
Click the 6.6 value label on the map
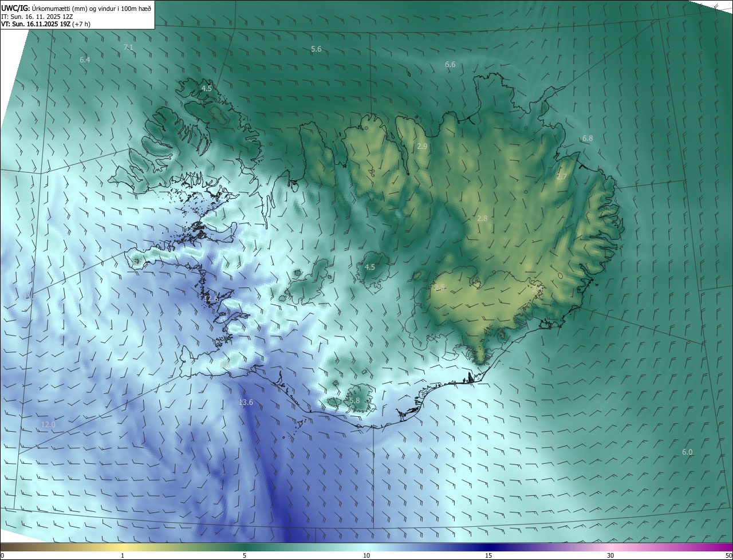[x=450, y=65]
